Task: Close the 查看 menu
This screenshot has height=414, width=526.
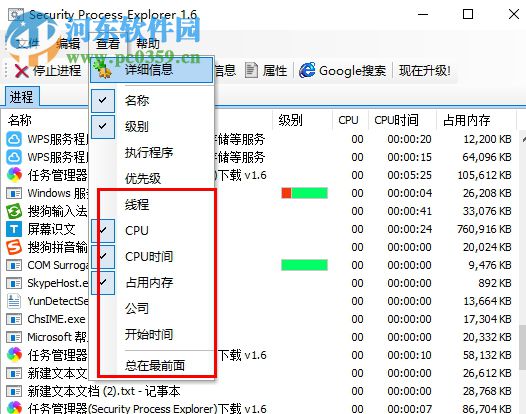Action: 108,44
